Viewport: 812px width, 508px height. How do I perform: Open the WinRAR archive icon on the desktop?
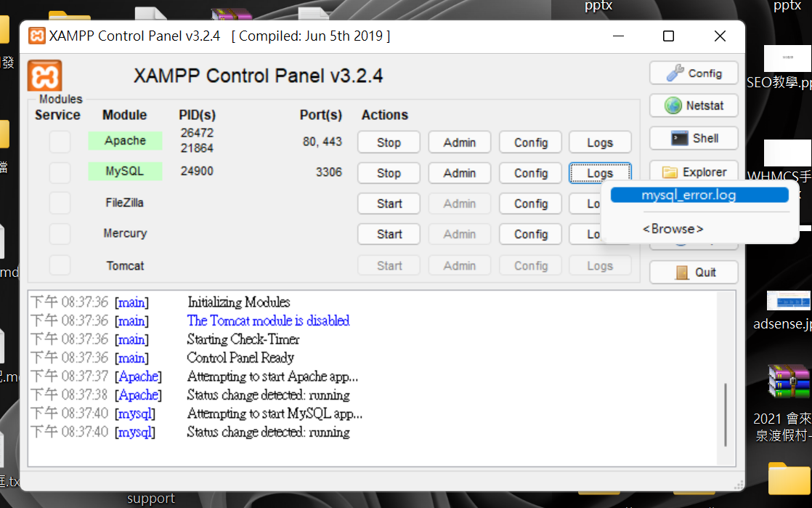pos(788,382)
